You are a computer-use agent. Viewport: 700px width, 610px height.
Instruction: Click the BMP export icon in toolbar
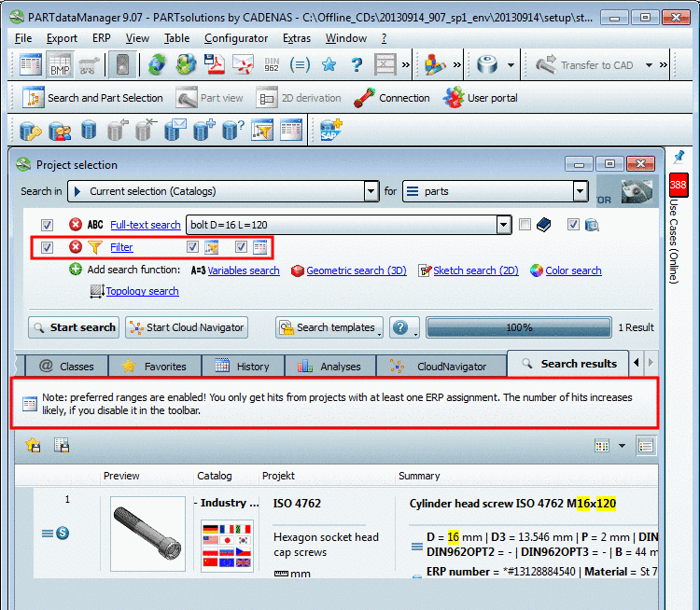click(x=60, y=65)
